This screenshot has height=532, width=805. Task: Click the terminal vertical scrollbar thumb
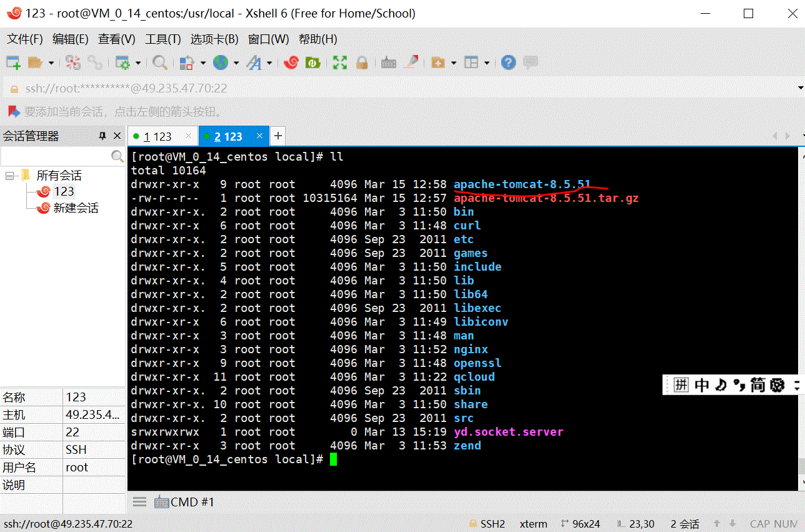[x=801, y=466]
